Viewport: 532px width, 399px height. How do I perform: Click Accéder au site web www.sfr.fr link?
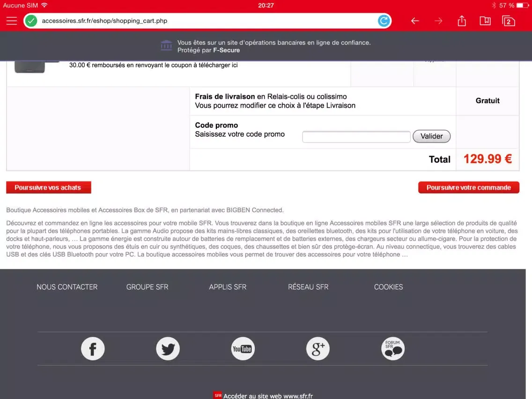point(268,396)
